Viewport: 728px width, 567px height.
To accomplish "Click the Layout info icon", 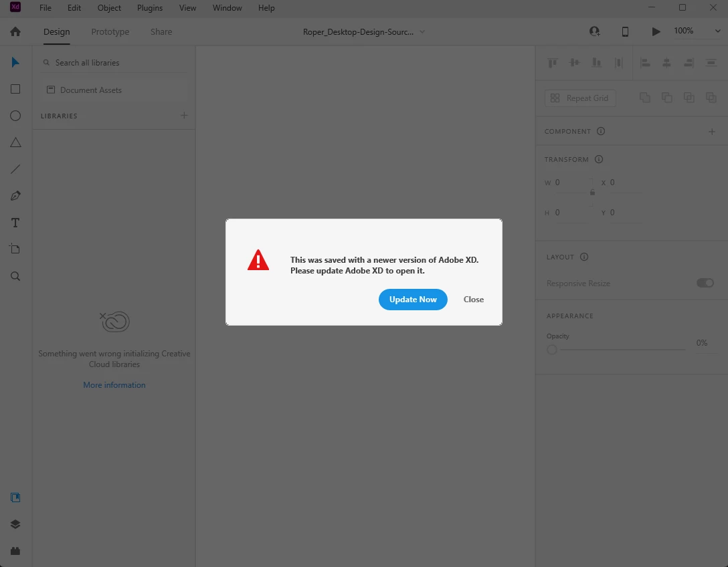I will (x=584, y=257).
